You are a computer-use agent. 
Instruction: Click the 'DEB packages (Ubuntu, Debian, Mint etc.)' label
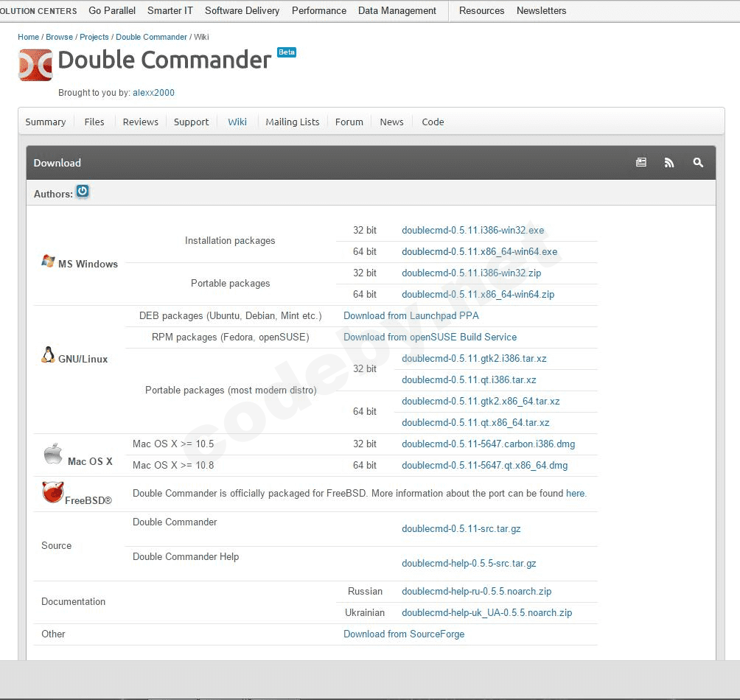coord(230,315)
